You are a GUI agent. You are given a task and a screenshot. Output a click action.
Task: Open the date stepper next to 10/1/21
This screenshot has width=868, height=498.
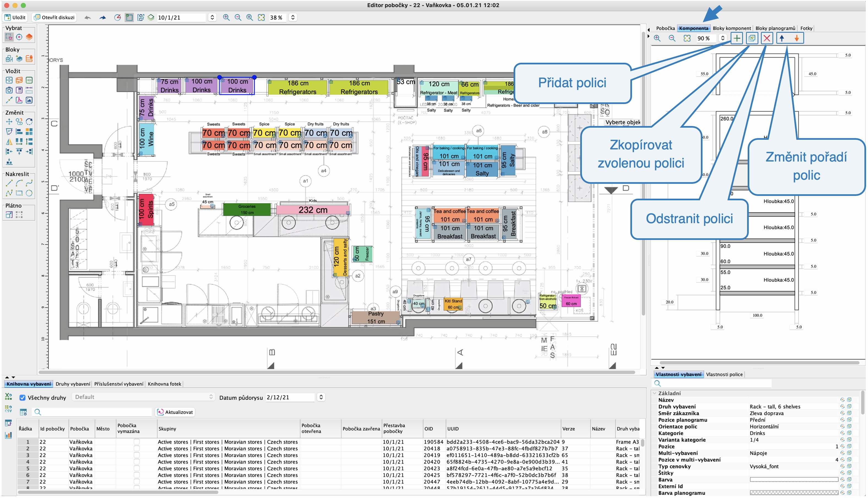pyautogui.click(x=212, y=17)
